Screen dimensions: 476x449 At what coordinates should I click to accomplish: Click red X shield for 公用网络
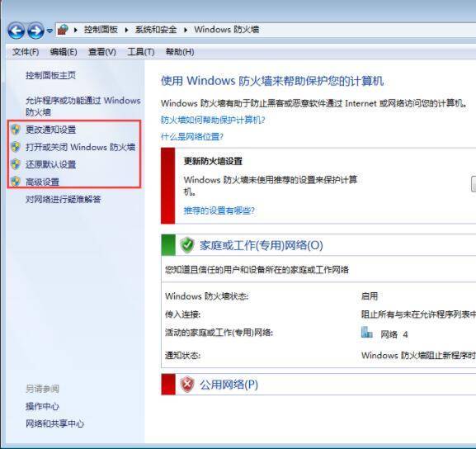pos(187,385)
